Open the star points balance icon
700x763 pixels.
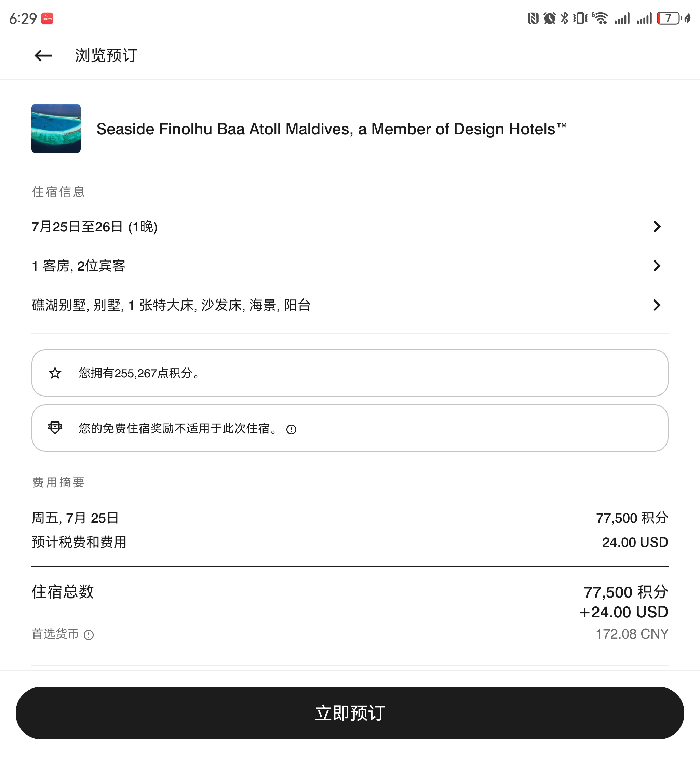point(55,373)
